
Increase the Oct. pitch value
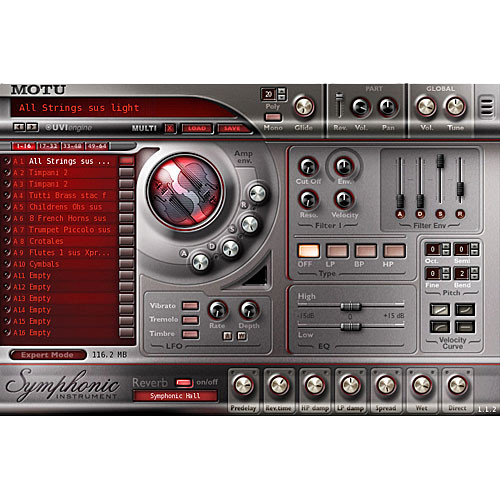pos(446,246)
